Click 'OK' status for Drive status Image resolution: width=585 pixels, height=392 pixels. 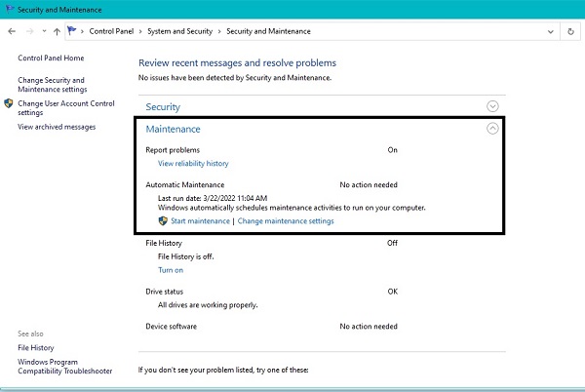[x=393, y=292]
